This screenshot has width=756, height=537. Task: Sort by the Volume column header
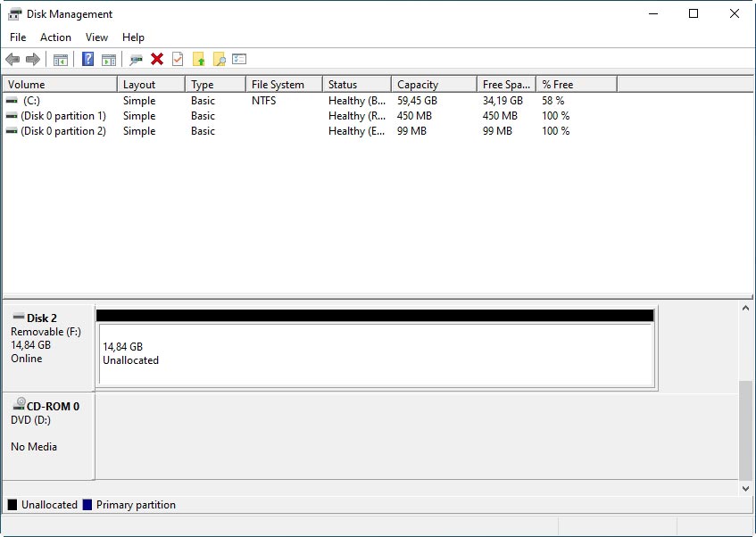pyautogui.click(x=60, y=85)
